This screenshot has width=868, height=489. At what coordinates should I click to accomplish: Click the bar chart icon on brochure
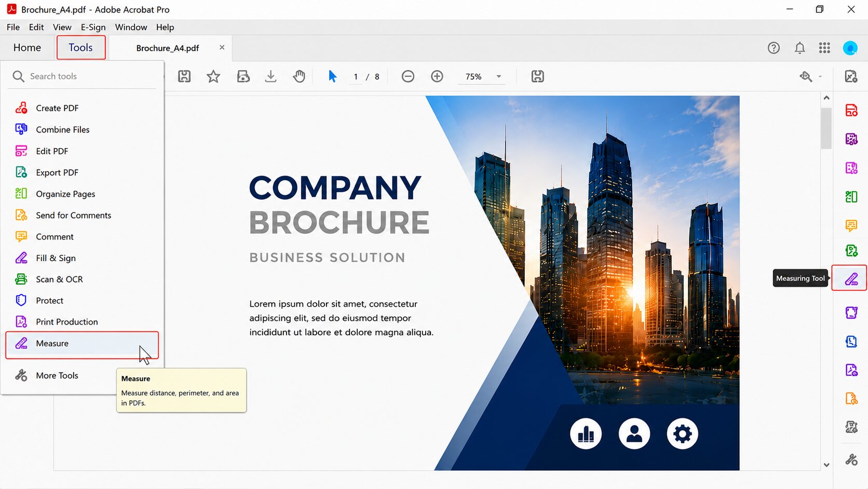pos(586,433)
